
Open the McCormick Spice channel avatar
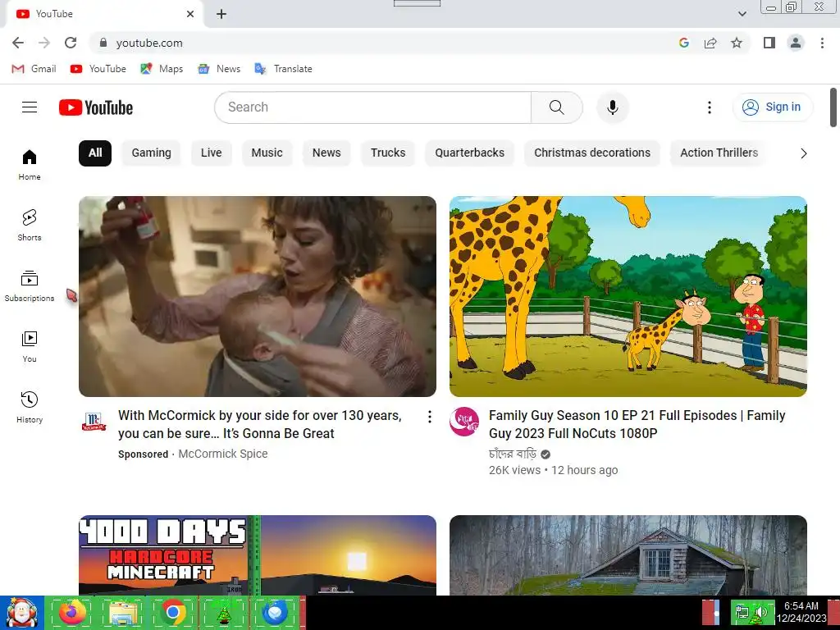tap(94, 422)
